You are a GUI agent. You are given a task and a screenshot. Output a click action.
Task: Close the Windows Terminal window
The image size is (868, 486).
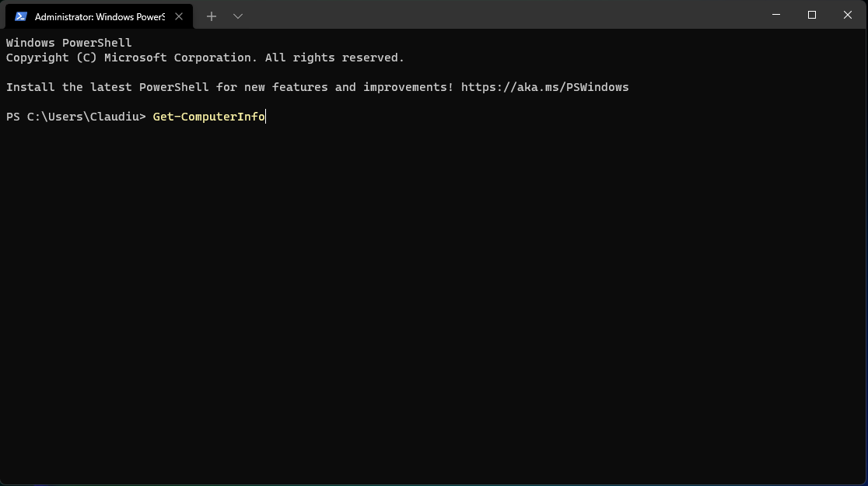click(x=847, y=15)
